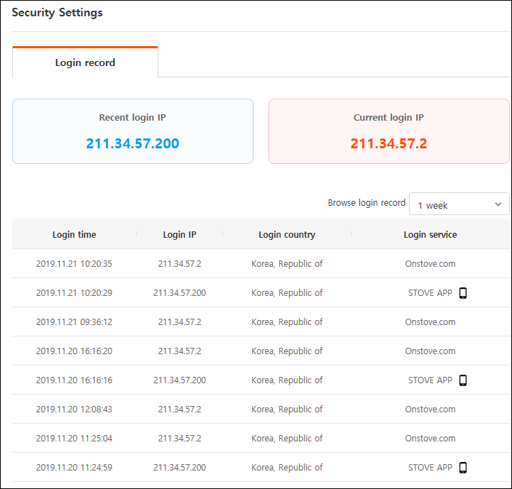Click the Current login IP red card
This screenshot has width=512, height=489.
[389, 131]
